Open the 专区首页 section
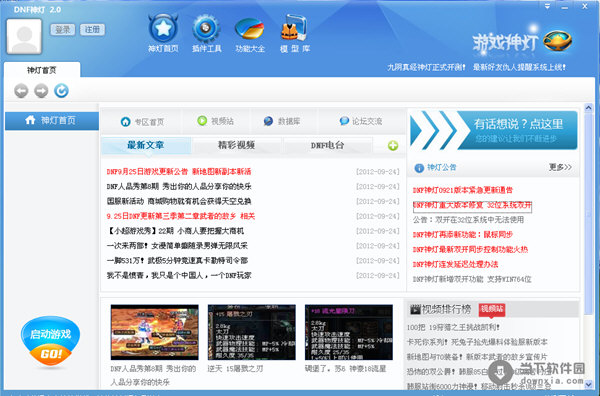This screenshot has height=396, width=600. pyautogui.click(x=142, y=122)
